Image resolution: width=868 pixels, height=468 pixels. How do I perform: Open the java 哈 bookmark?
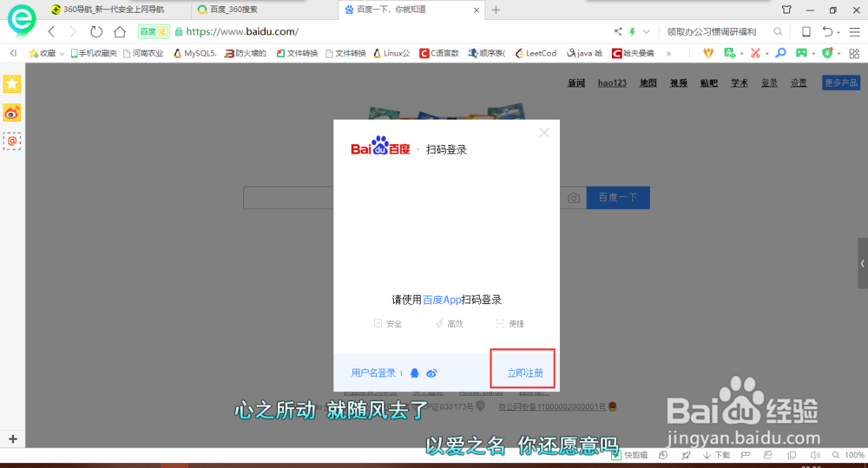[x=584, y=53]
